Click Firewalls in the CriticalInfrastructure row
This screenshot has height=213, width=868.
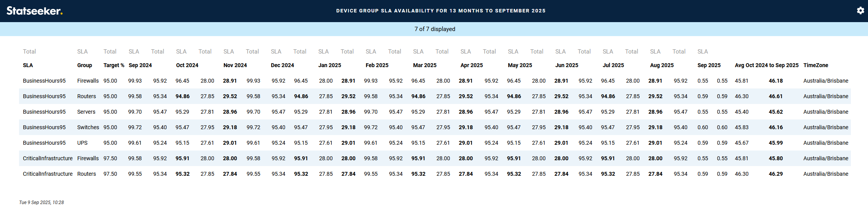tap(88, 158)
